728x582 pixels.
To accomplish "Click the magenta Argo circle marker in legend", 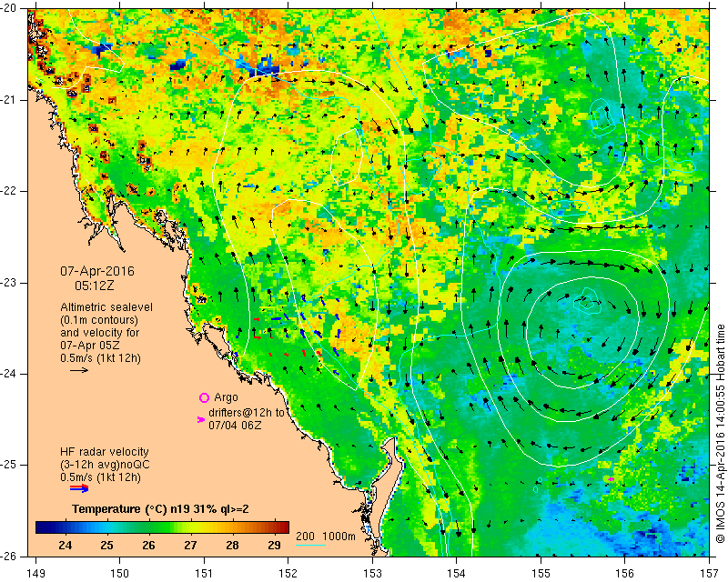I will coord(204,397).
